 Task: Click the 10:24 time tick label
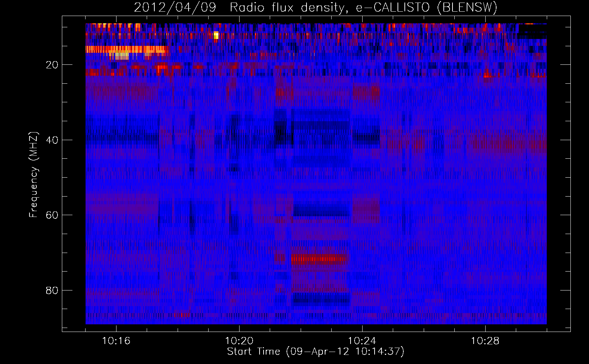362,341
